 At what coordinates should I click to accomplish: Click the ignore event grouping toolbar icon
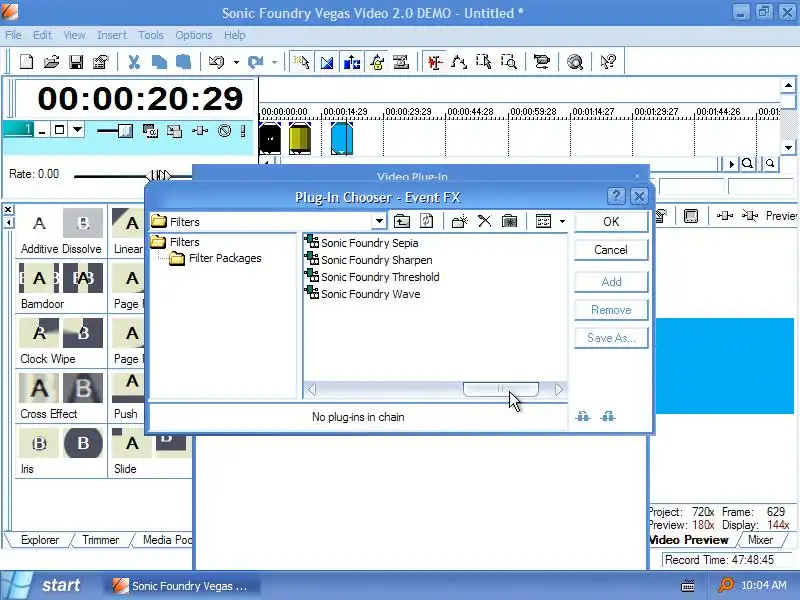401,62
